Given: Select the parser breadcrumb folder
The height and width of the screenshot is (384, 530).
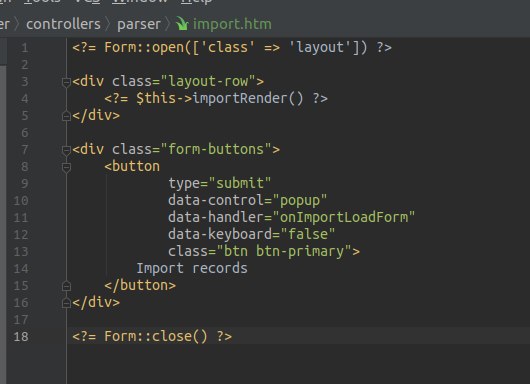Looking at the screenshot, I should tap(139, 25).
